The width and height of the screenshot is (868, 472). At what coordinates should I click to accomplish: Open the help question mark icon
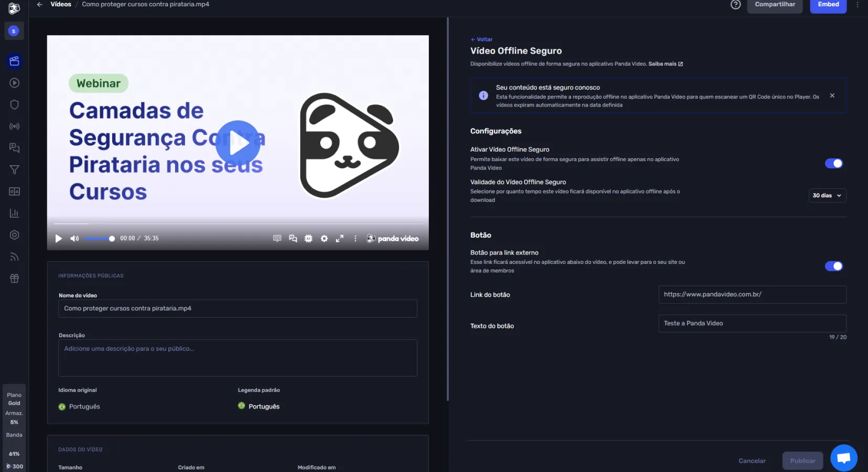click(x=735, y=5)
